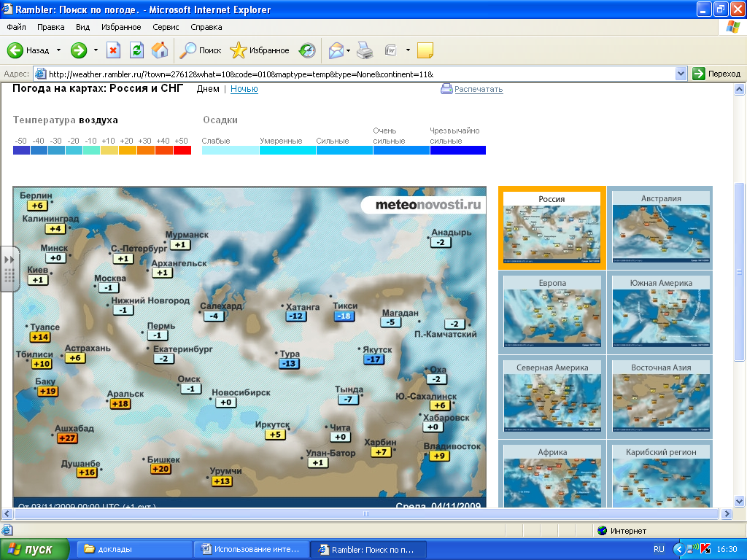Click the dark blue Чрезвычайно сильные precipitation swatch

(458, 150)
